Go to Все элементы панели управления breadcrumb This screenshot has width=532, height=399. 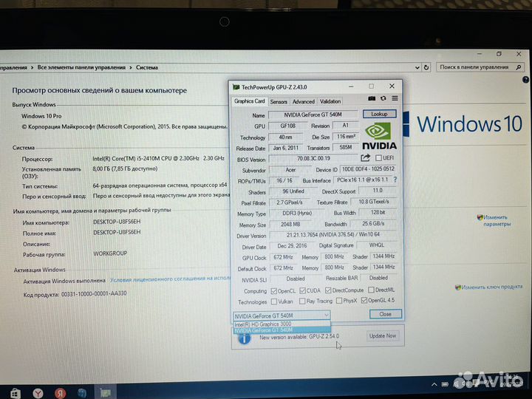tap(81, 67)
